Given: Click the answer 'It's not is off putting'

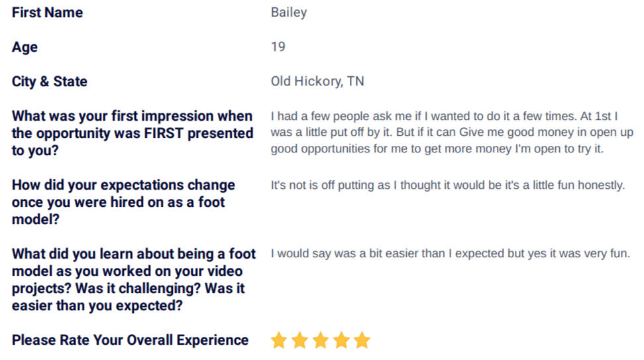Looking at the screenshot, I should 448,186.
